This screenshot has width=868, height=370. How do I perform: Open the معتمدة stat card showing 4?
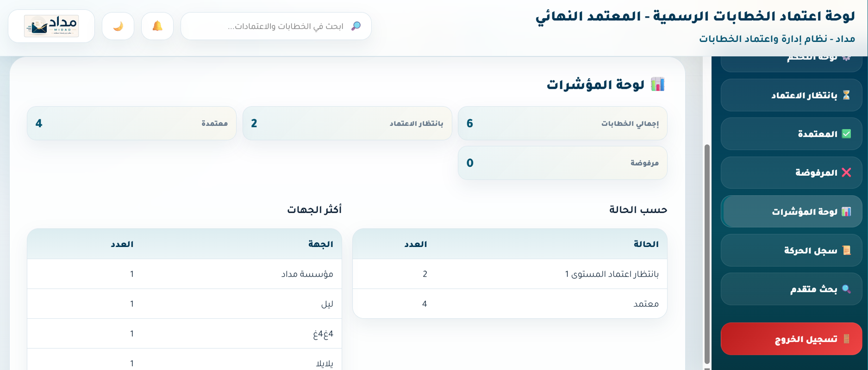point(131,123)
